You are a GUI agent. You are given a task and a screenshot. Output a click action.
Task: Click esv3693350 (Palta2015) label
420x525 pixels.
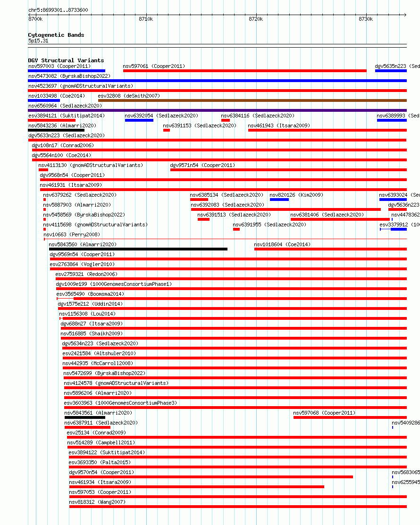click(100, 462)
